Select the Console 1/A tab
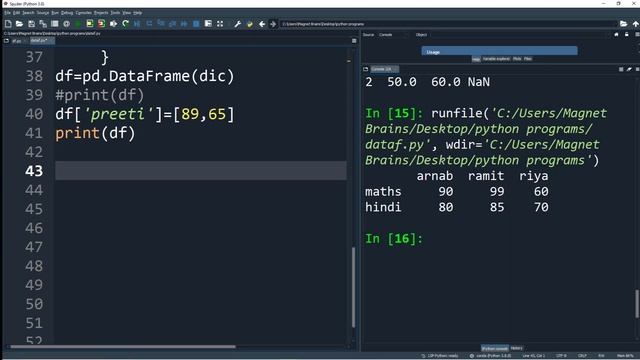This screenshot has height=360, width=640. [x=384, y=69]
